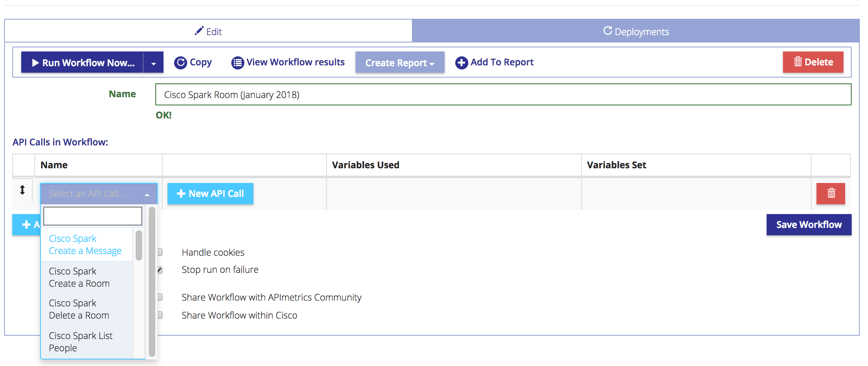Select Cisco Spark Delete a Room option
Screen dimensions: 868x366
[87, 309]
